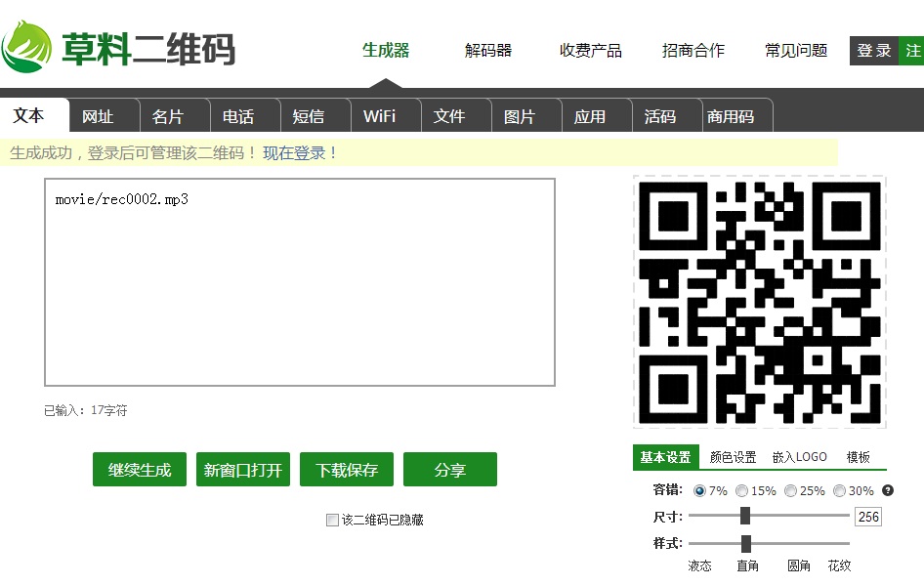The width and height of the screenshot is (924, 586).
Task: Click the 花纹 style label
Action: click(x=839, y=565)
